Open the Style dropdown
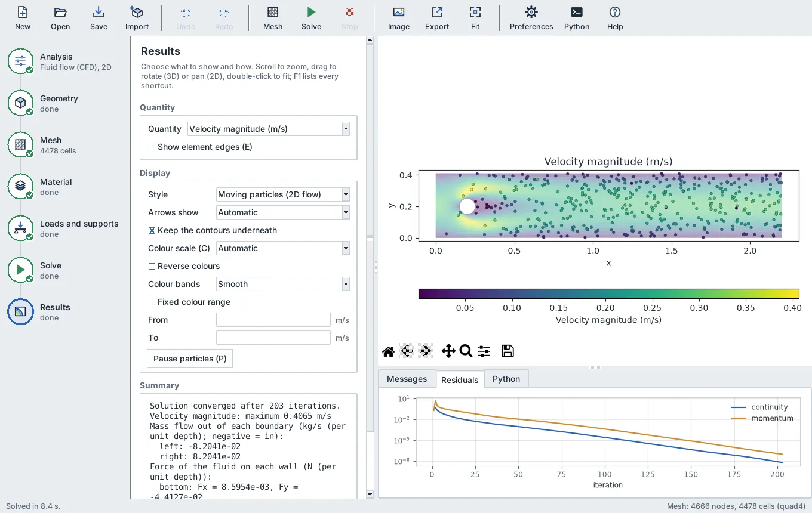 [283, 194]
